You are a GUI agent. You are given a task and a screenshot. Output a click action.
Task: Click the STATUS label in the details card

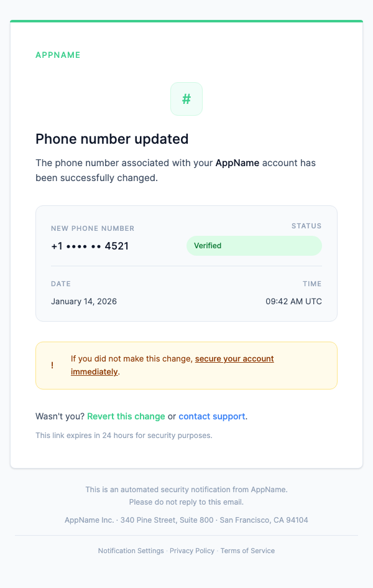(306, 226)
